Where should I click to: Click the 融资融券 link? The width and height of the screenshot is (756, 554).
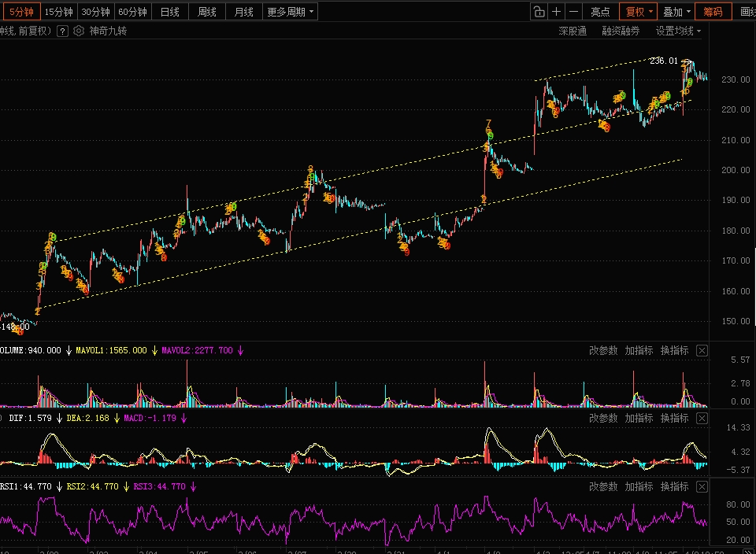coord(621,31)
